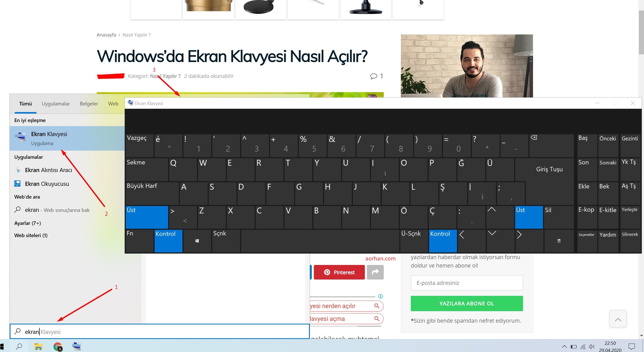Open Chrome from the taskbar

(x=58, y=347)
